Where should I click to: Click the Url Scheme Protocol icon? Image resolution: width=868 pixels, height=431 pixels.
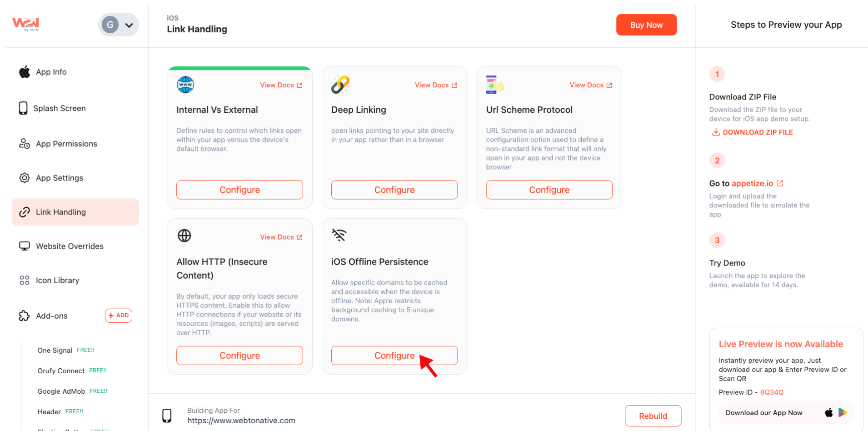[494, 85]
